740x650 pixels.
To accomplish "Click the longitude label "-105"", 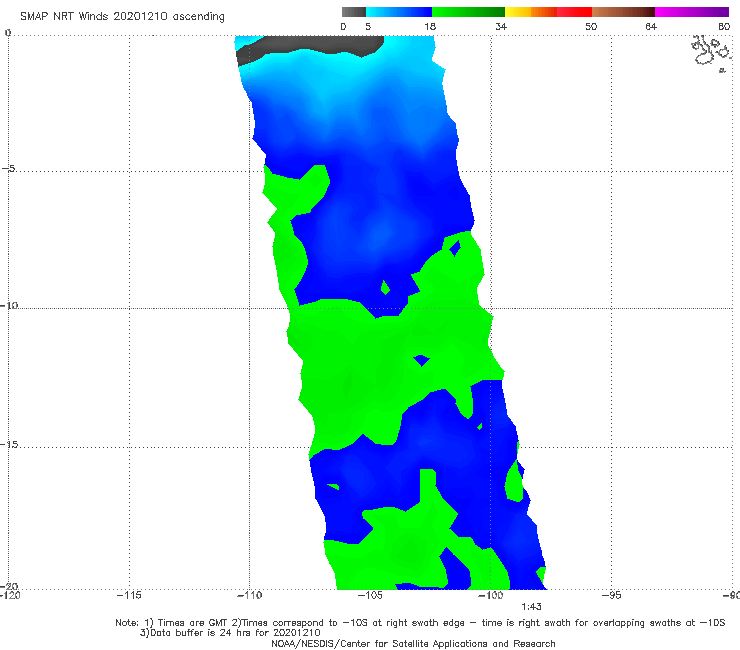I will pyautogui.click(x=370, y=595).
